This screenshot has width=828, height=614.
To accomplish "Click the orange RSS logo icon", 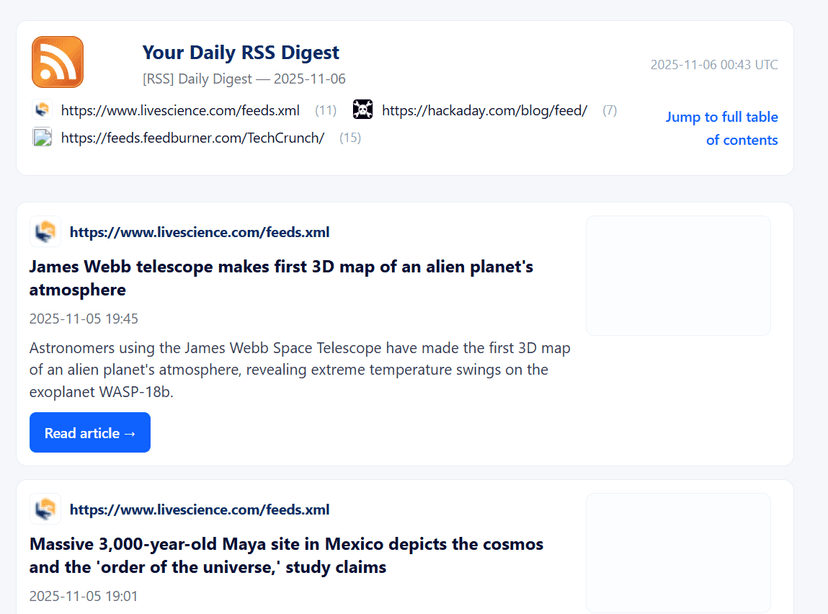I will (x=57, y=62).
